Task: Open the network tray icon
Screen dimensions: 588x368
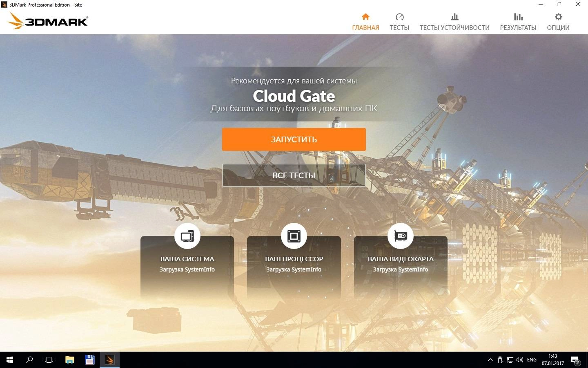Action: pyautogui.click(x=510, y=360)
